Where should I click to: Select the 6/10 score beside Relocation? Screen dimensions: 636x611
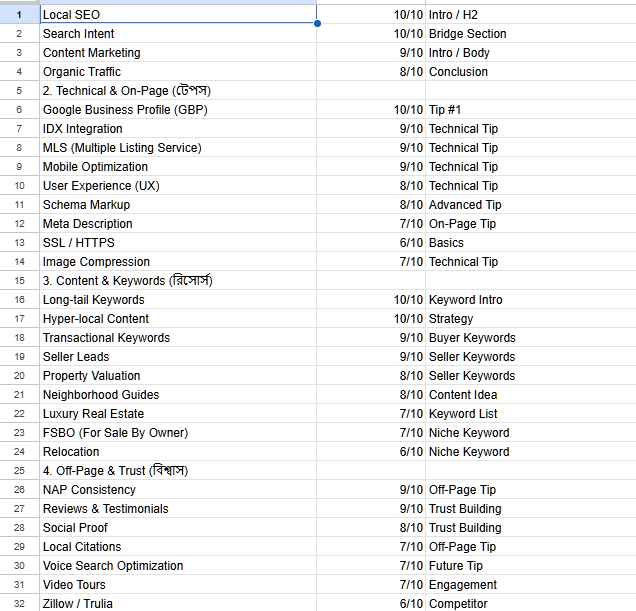(x=371, y=452)
